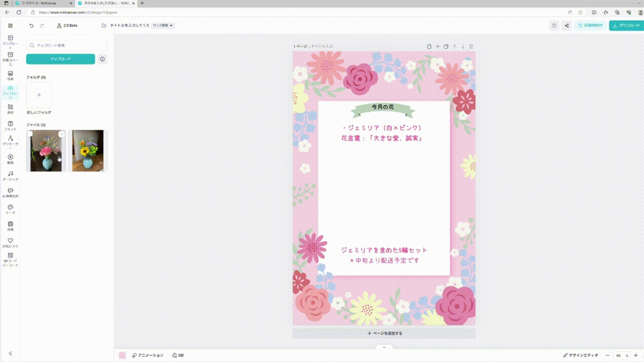Image resolution: width=644 pixels, height=362 pixels.
Task: Open the 素材 panel
Action: point(10,109)
